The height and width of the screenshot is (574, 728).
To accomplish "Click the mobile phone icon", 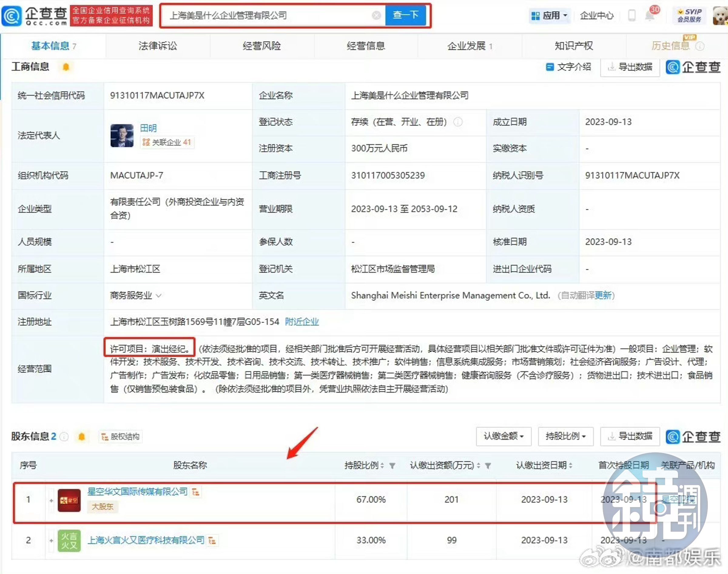I will tap(632, 15).
